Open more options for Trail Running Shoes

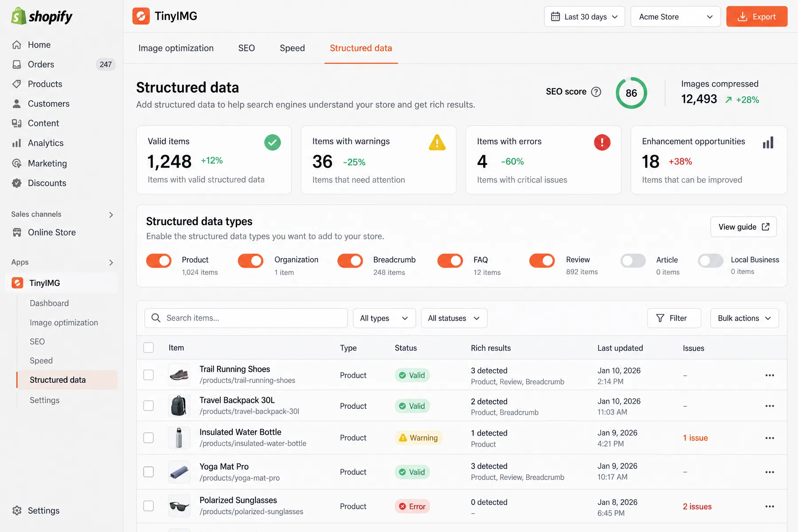(x=770, y=376)
